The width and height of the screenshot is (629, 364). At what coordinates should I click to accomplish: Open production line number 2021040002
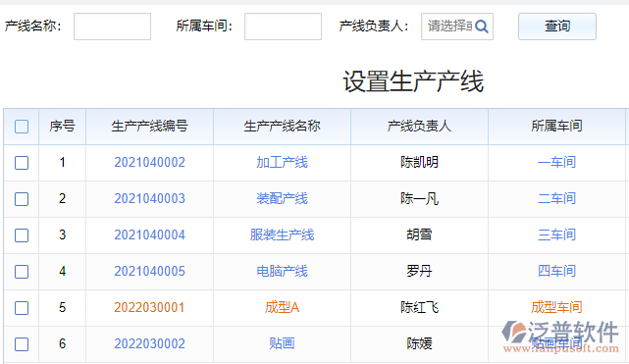pyautogui.click(x=149, y=162)
